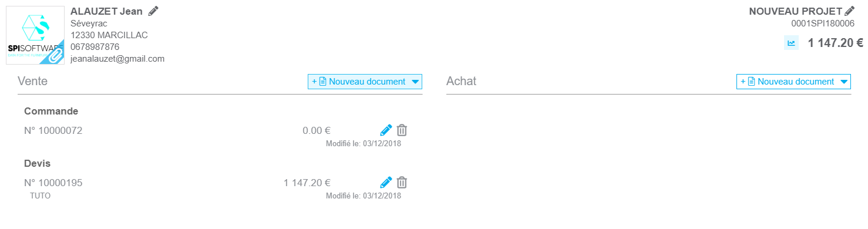The width and height of the screenshot is (868, 229).
Task: Expand Achat Nouveau document dropdown arrow
Action: coord(844,82)
